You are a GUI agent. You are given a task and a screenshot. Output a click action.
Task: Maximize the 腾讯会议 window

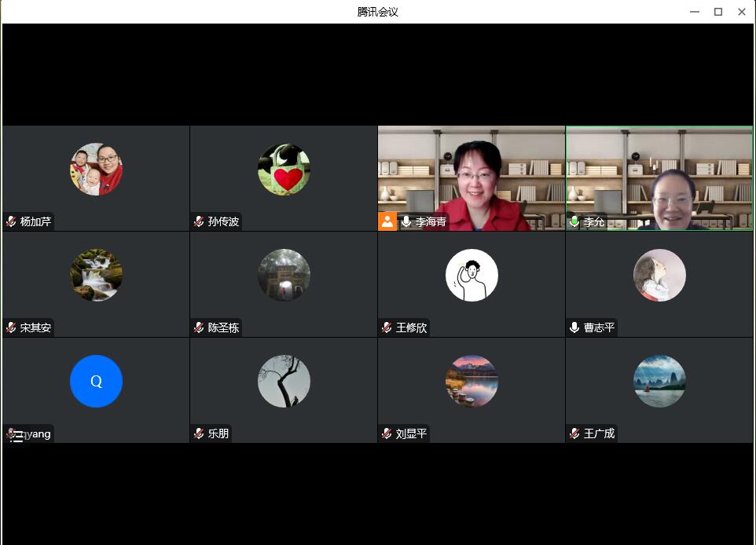point(717,12)
